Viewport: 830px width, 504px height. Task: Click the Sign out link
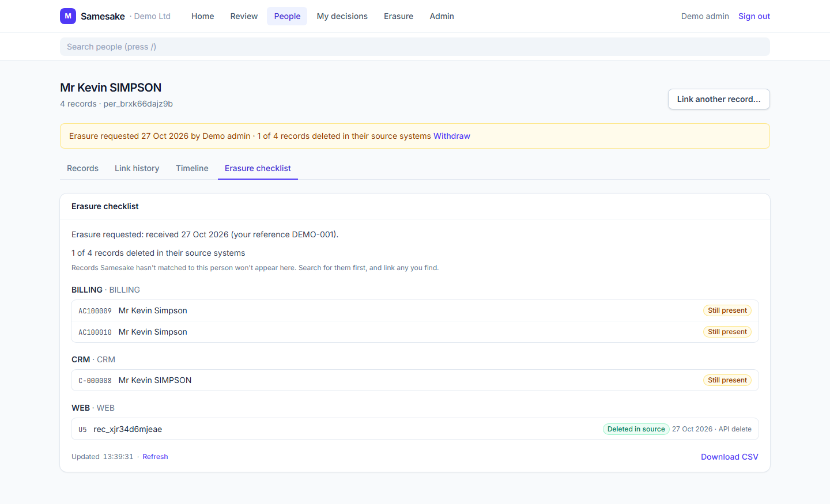(754, 16)
